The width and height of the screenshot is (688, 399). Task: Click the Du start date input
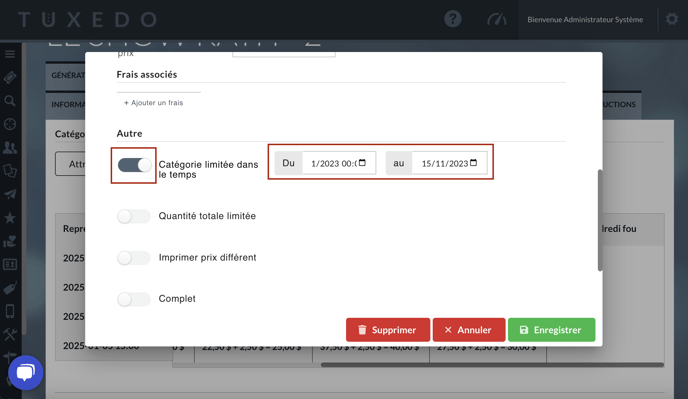pyautogui.click(x=339, y=163)
